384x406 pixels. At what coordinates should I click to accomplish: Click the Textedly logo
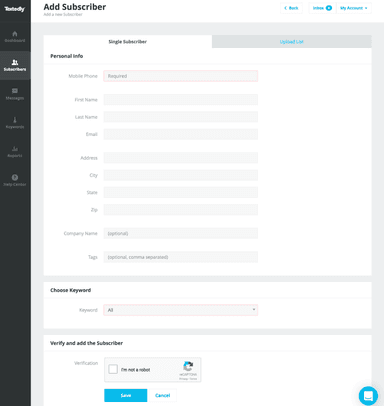click(15, 9)
